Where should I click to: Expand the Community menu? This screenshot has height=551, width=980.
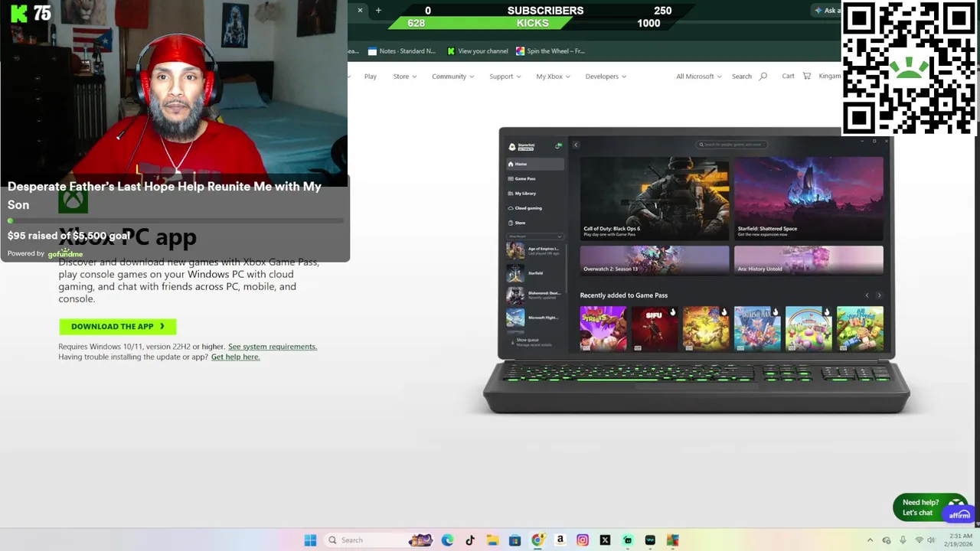(453, 77)
